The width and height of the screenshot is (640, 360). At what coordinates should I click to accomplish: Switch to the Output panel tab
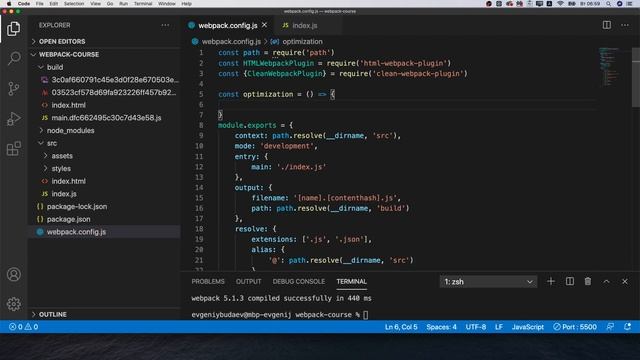248,281
